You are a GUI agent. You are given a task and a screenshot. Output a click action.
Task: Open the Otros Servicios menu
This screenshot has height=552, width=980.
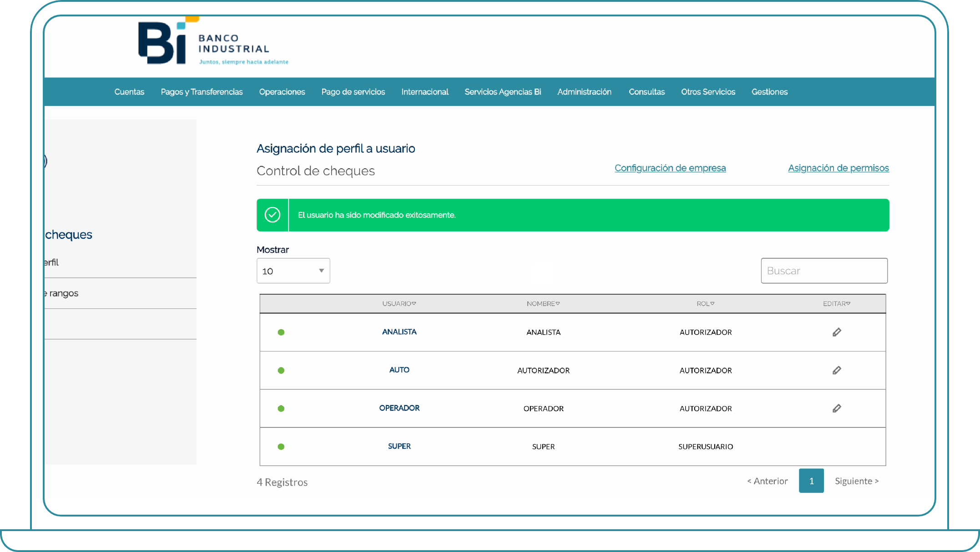(x=708, y=92)
